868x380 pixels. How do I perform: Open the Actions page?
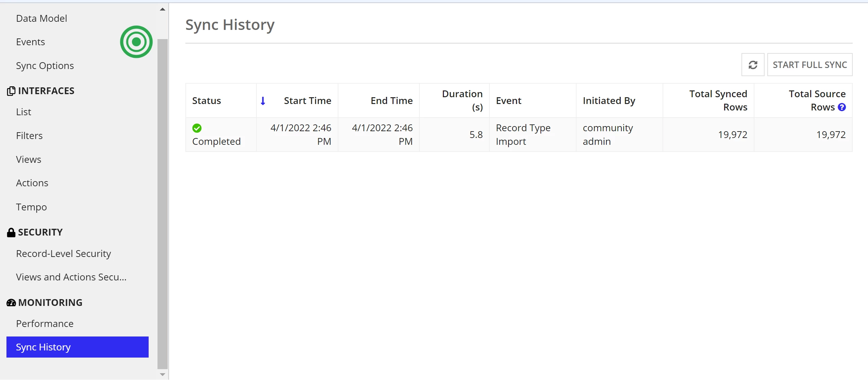(x=32, y=183)
